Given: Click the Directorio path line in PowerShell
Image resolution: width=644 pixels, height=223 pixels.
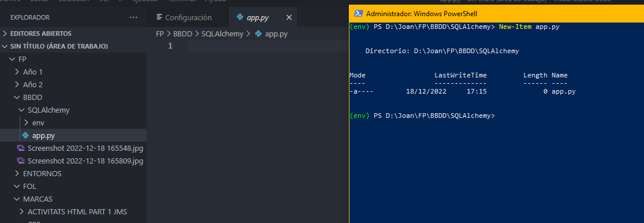Looking at the screenshot, I should click(442, 51).
